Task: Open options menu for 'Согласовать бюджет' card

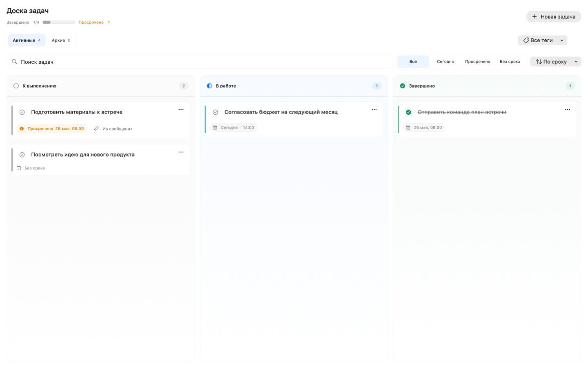Action: [374, 110]
